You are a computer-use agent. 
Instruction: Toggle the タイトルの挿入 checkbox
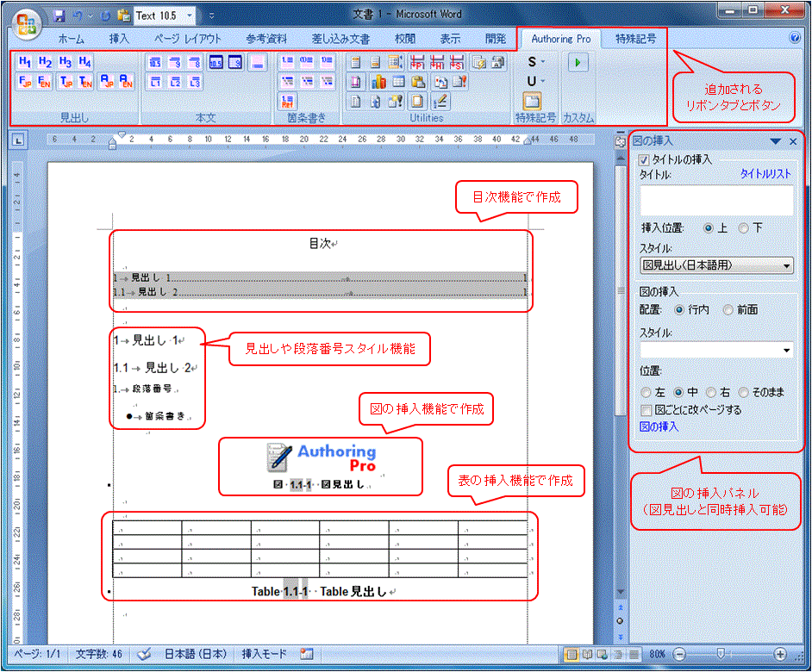[x=643, y=159]
